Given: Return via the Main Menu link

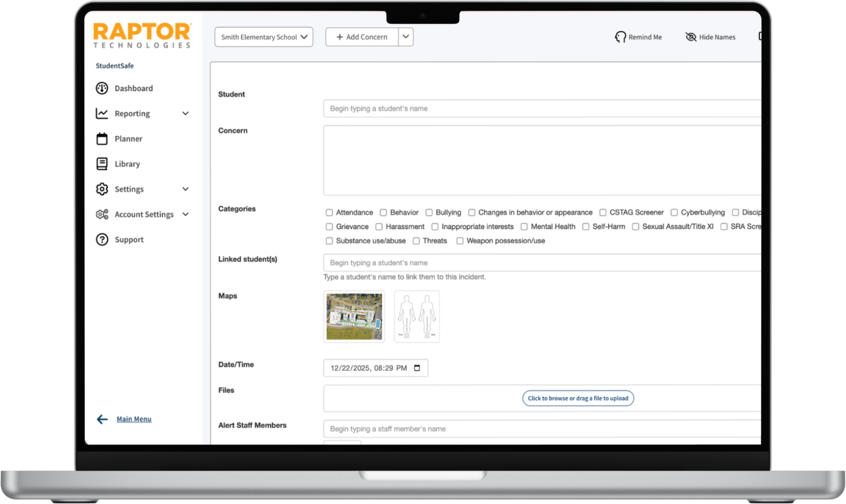Looking at the screenshot, I should (x=134, y=418).
